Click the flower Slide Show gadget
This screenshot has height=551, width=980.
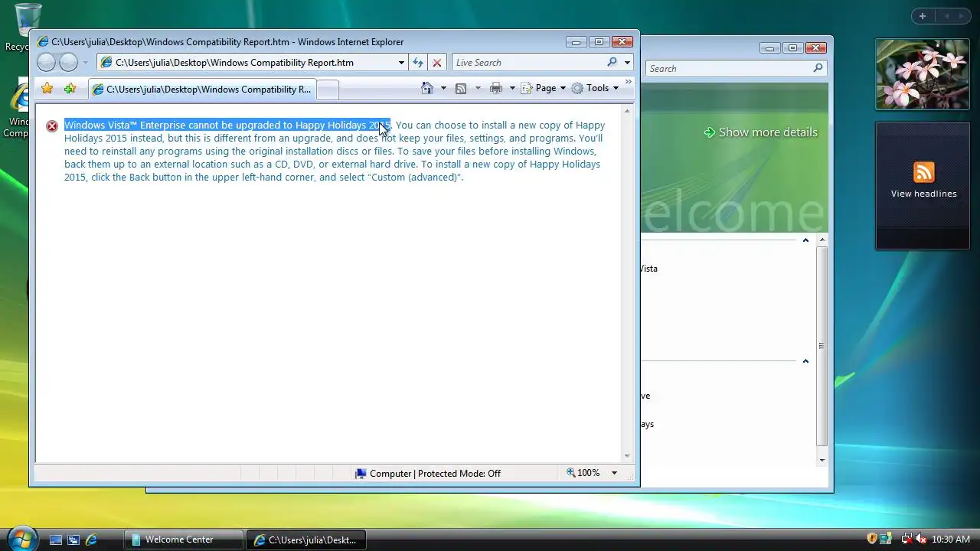click(x=923, y=74)
